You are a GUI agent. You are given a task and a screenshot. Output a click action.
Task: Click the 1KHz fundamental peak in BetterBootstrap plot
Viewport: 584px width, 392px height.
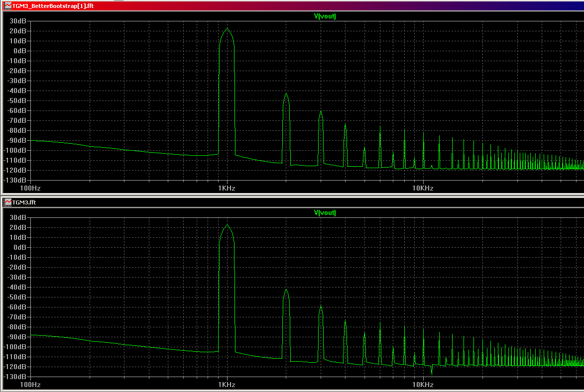click(x=227, y=29)
